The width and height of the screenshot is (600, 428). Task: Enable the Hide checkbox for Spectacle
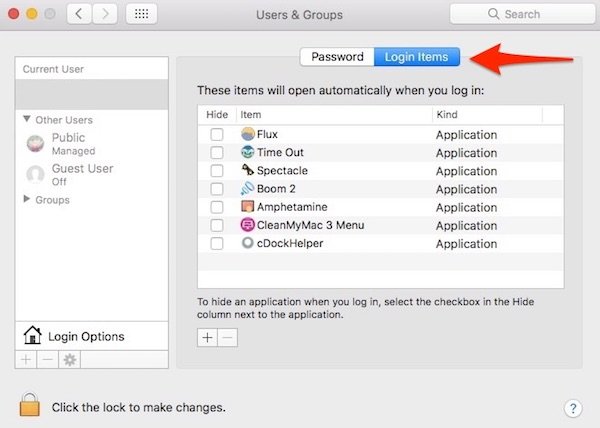point(217,171)
